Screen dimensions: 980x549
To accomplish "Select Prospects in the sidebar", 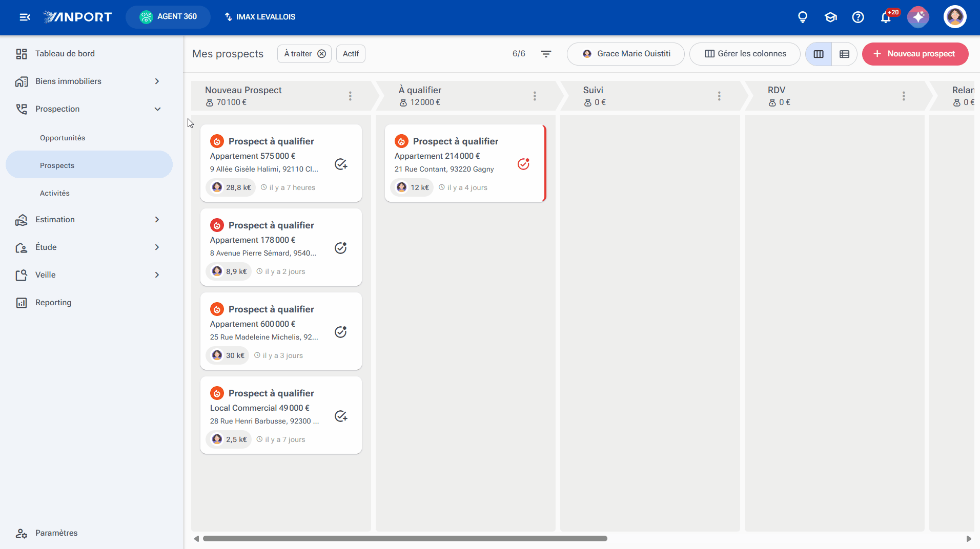I will (89, 165).
